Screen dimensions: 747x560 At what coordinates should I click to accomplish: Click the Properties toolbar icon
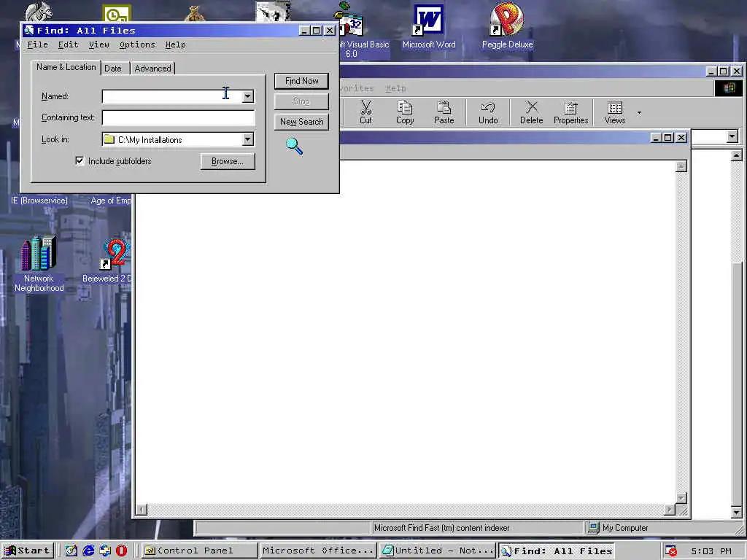tap(570, 112)
